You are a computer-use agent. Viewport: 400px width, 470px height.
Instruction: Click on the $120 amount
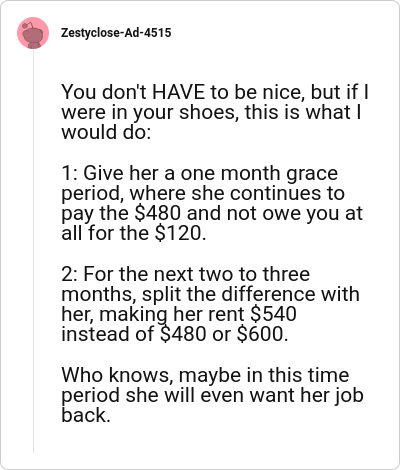180,233
